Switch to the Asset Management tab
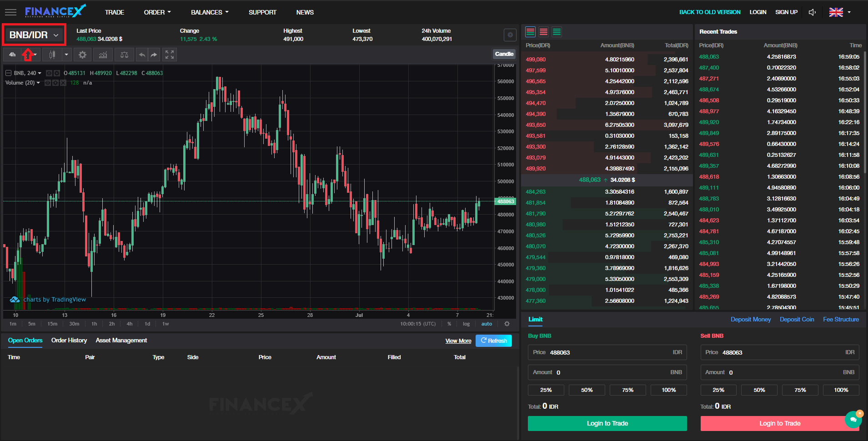 121,341
